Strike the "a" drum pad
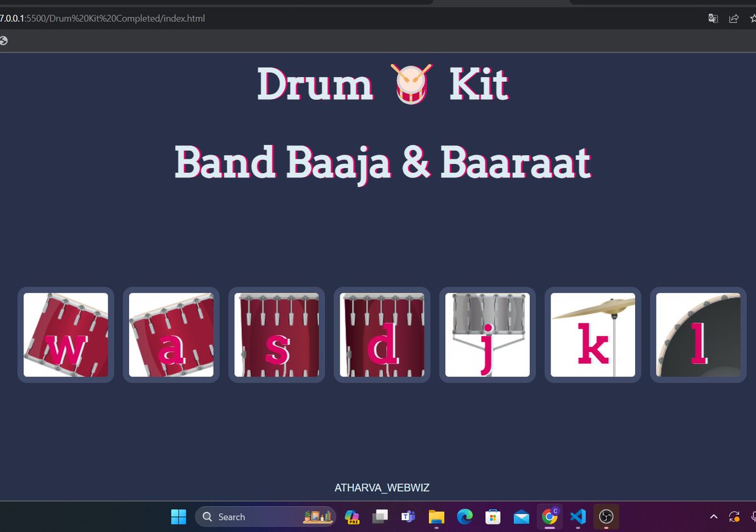This screenshot has height=532, width=756. 171,334
